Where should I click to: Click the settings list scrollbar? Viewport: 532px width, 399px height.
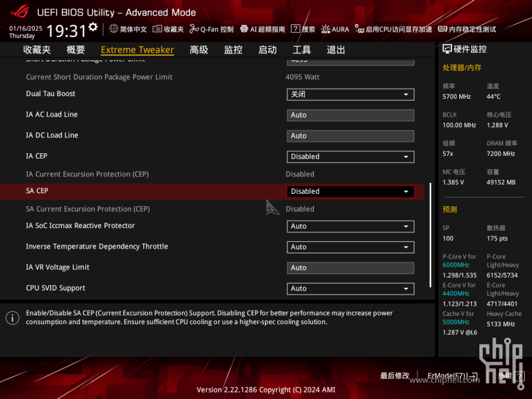point(430,235)
